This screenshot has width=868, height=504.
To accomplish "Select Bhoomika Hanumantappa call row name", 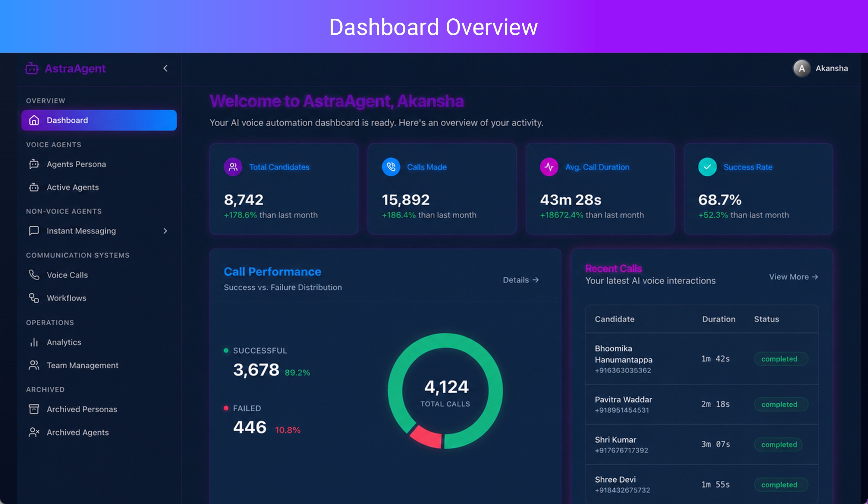I will click(624, 354).
